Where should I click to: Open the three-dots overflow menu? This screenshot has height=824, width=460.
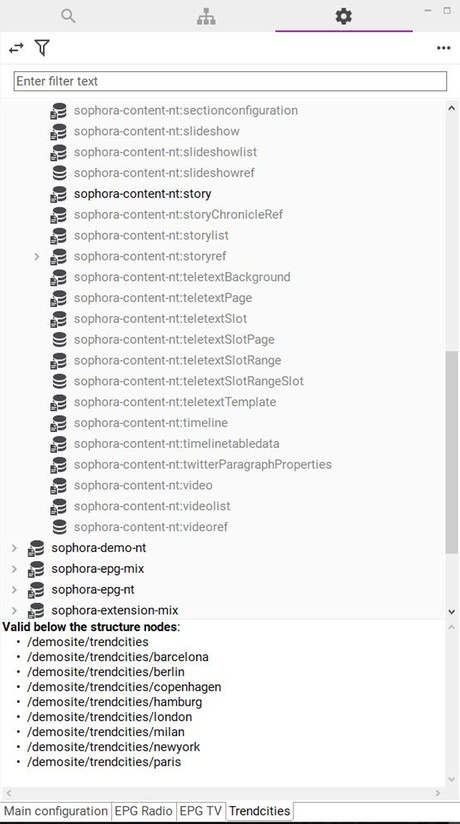coord(444,48)
